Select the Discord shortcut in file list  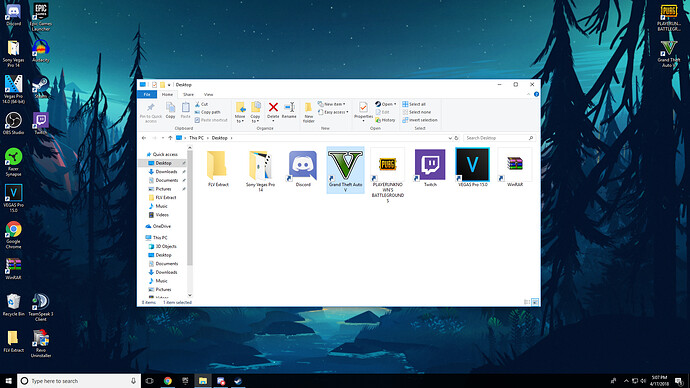tap(303, 169)
